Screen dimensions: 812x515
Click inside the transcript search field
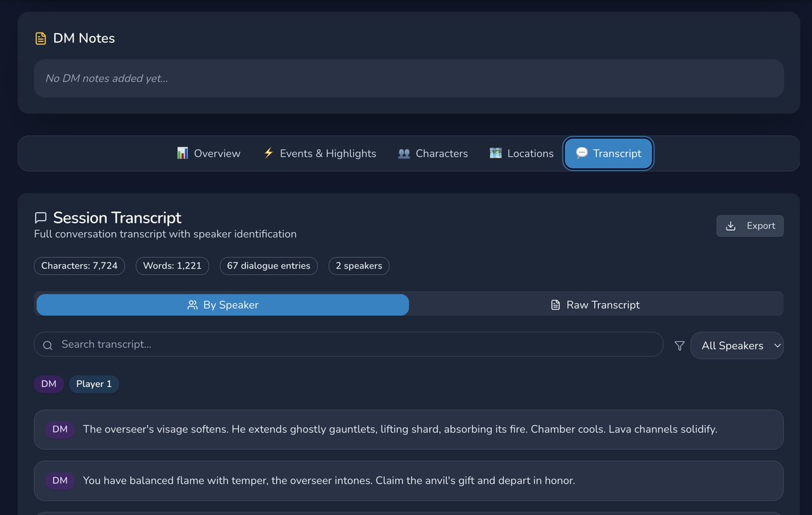(271, 344)
